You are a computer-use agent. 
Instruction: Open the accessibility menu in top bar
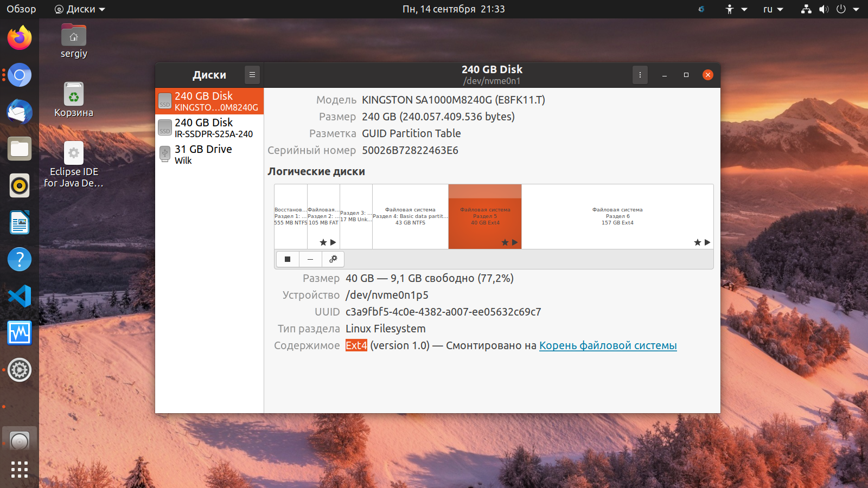point(736,9)
